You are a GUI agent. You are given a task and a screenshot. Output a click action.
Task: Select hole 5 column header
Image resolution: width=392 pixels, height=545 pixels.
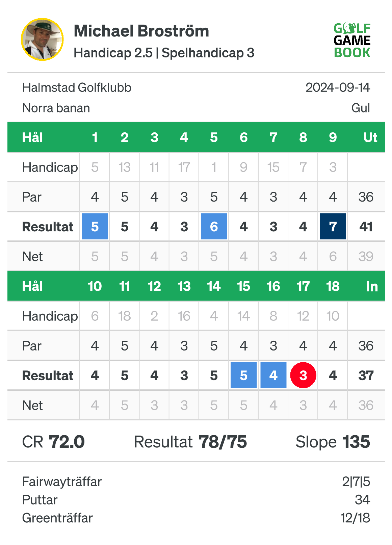(x=214, y=137)
